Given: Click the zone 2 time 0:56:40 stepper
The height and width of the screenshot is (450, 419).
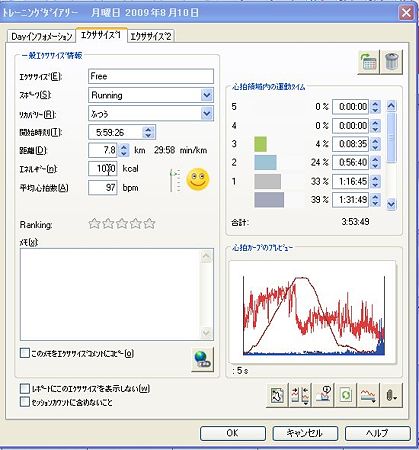Looking at the screenshot, I should point(375,163).
